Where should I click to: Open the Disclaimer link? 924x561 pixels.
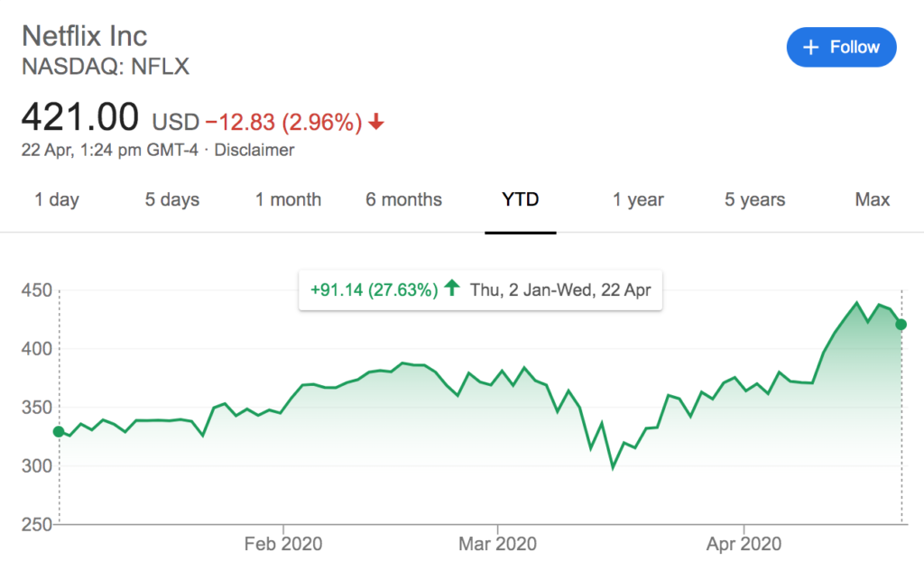coord(254,150)
